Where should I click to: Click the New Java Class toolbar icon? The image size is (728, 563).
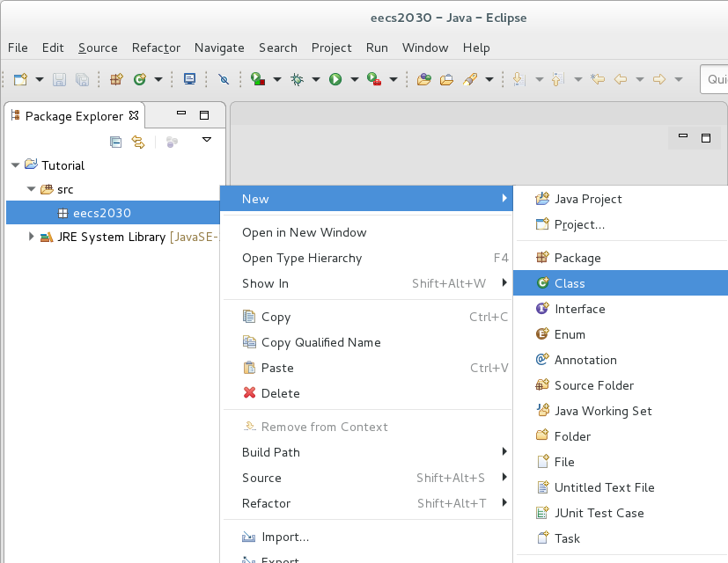click(x=140, y=79)
